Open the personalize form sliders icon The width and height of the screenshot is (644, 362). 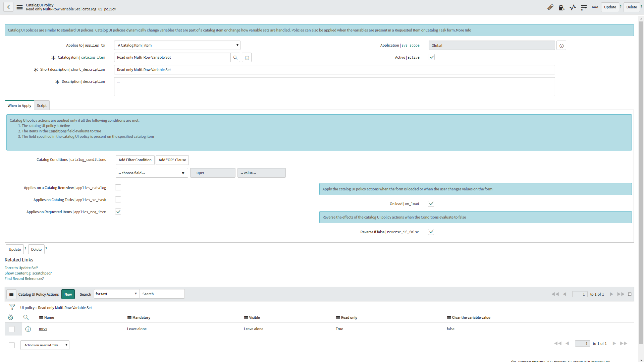[584, 7]
